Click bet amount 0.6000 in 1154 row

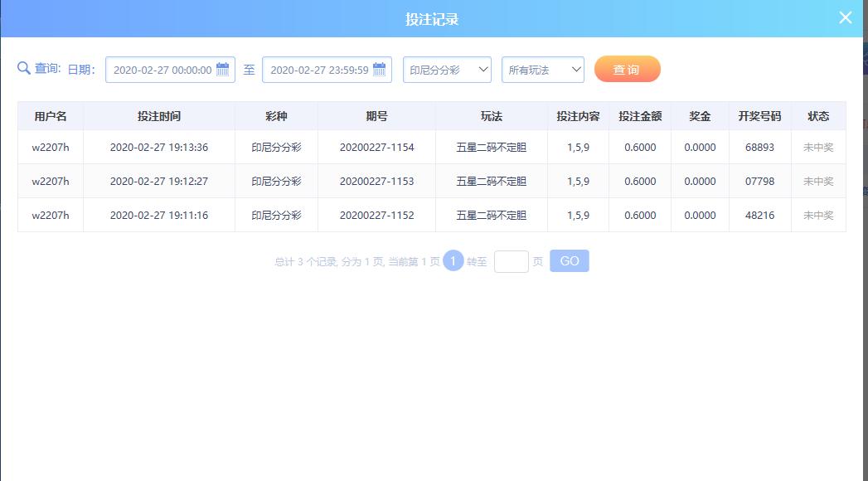pyautogui.click(x=640, y=148)
